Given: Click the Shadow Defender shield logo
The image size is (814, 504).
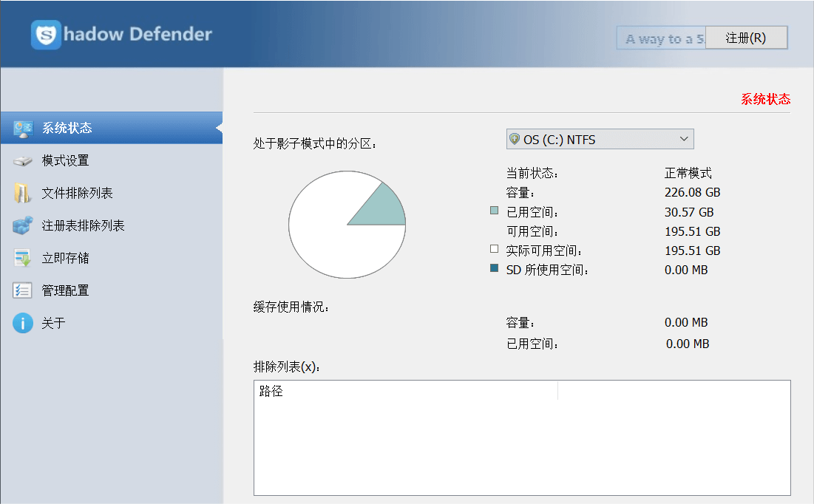Looking at the screenshot, I should click(x=46, y=35).
